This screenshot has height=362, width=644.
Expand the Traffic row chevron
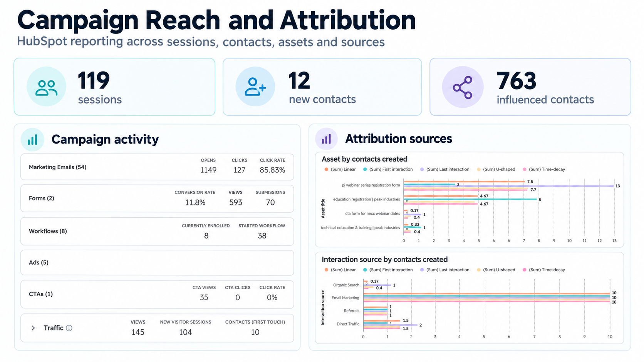[x=33, y=328]
